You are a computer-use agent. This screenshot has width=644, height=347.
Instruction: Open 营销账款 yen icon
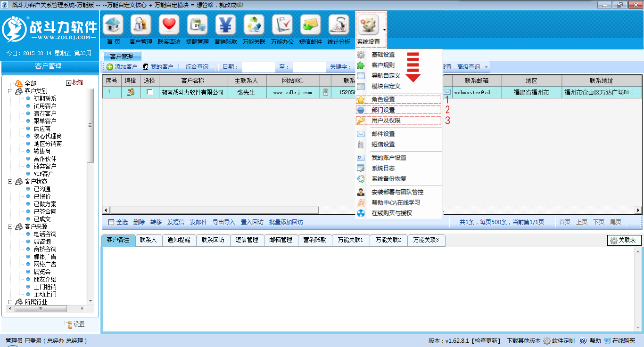226,25
